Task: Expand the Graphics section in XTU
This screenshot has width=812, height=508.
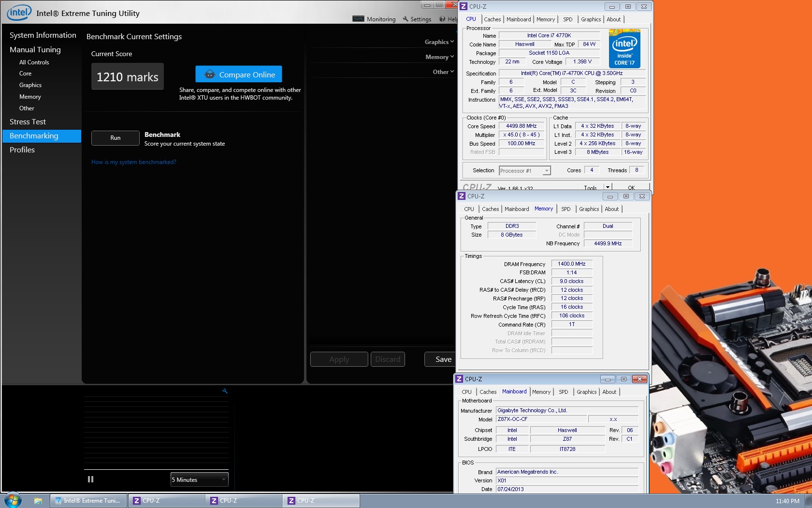Action: (x=439, y=42)
